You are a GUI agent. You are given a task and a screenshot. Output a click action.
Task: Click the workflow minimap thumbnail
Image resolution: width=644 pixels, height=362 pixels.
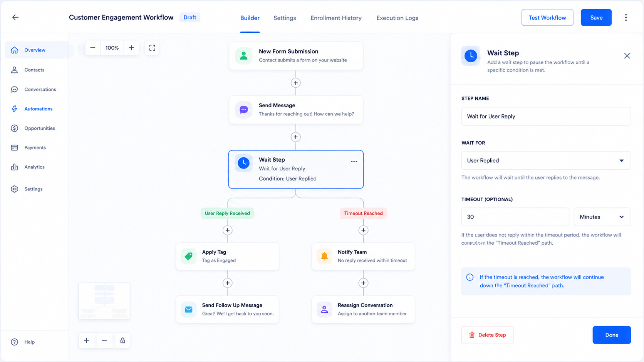tap(104, 301)
